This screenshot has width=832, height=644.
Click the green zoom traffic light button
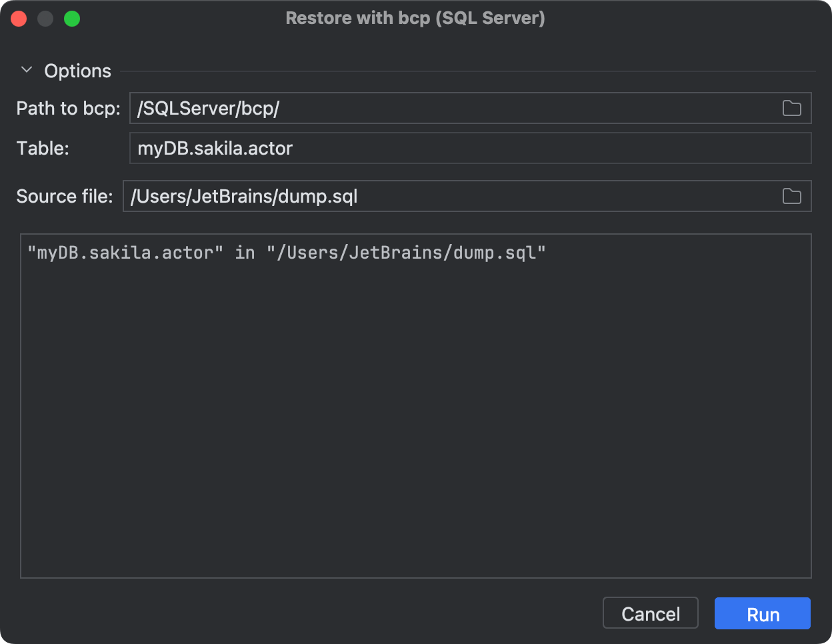[72, 18]
